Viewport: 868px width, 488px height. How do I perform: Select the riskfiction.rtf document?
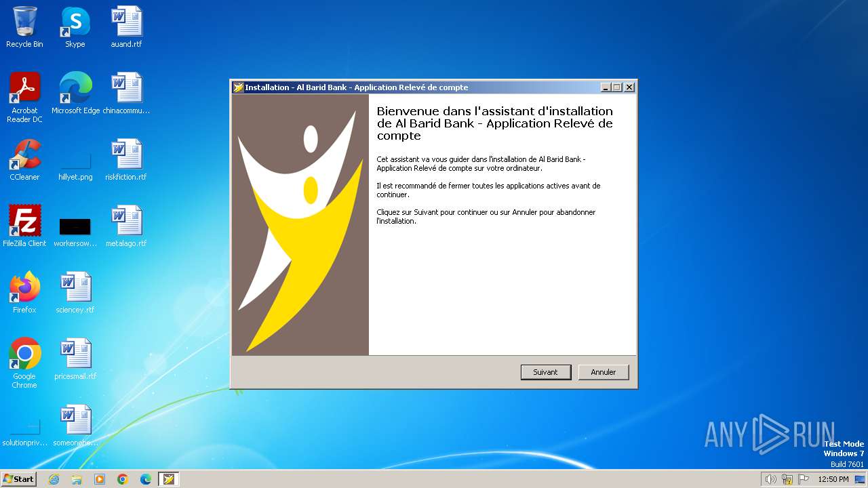point(126,159)
